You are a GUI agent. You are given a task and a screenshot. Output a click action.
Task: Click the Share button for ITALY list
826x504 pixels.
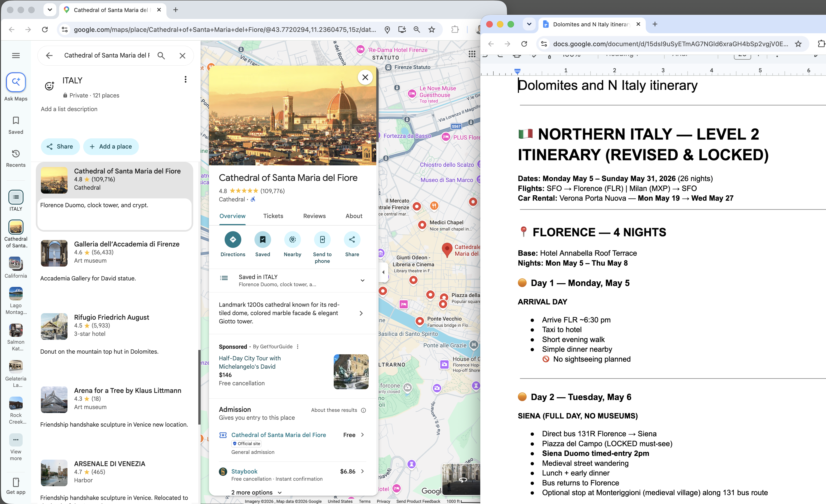pyautogui.click(x=60, y=146)
